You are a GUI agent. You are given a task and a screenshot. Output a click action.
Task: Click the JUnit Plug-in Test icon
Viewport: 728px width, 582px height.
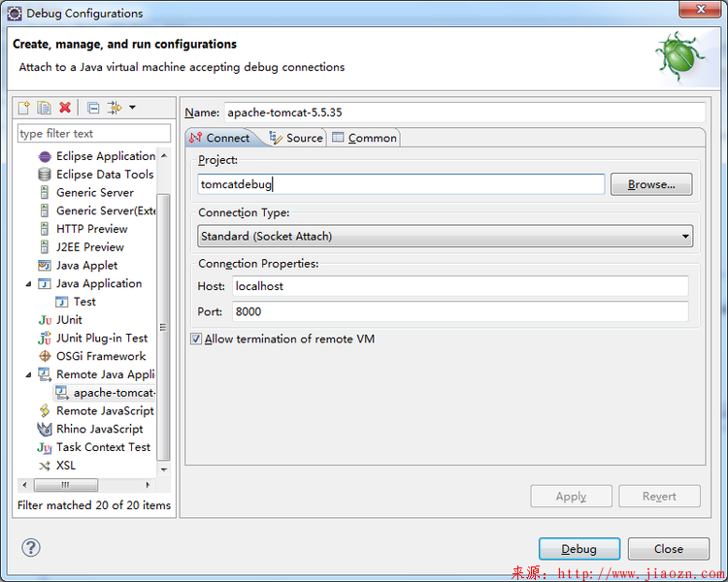45,339
